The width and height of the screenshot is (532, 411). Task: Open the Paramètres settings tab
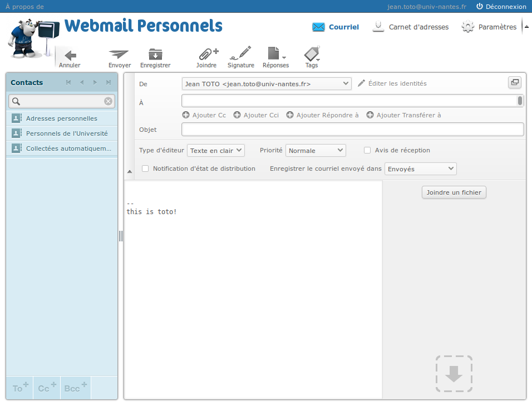490,27
